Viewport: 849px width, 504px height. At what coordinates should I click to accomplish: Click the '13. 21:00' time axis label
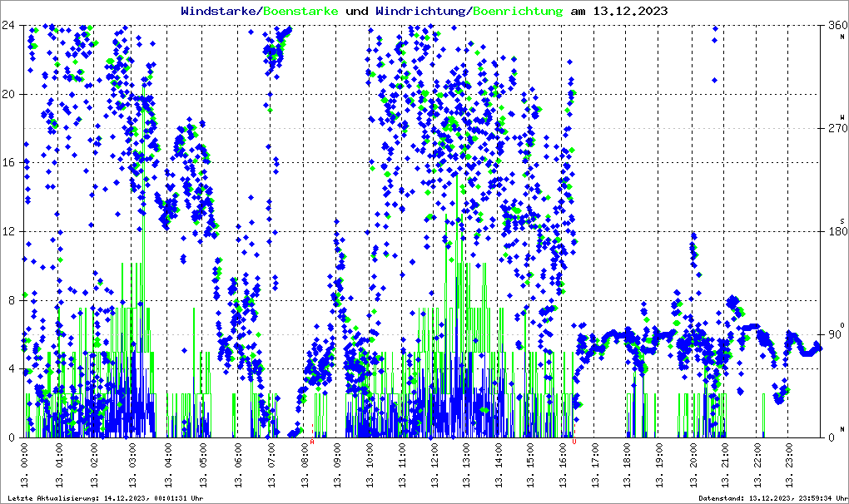pyautogui.click(x=724, y=465)
